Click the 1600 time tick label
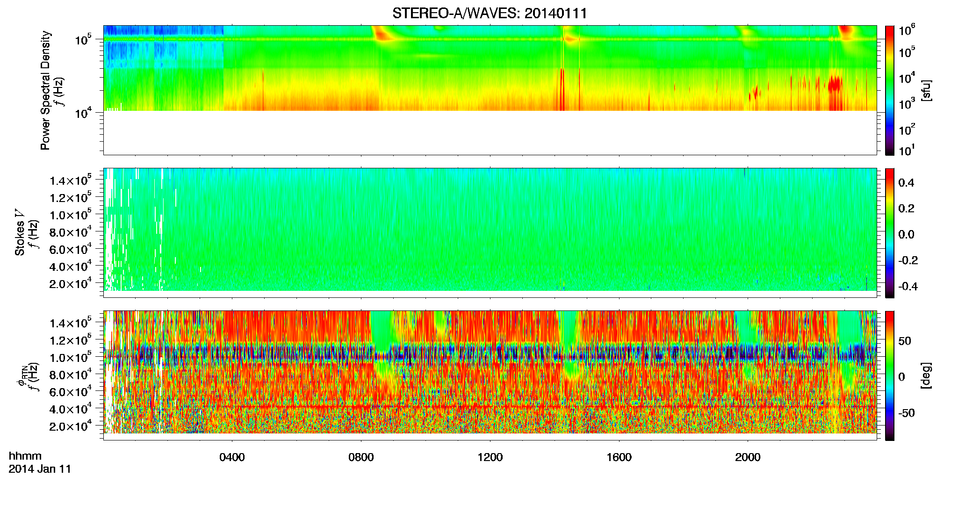980x505 pixels. click(x=619, y=457)
